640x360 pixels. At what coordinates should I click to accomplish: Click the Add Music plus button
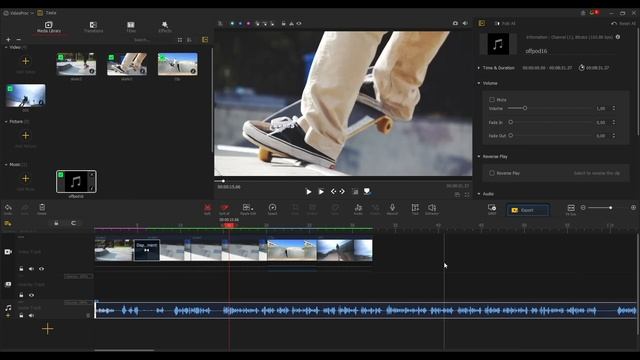click(x=25, y=178)
